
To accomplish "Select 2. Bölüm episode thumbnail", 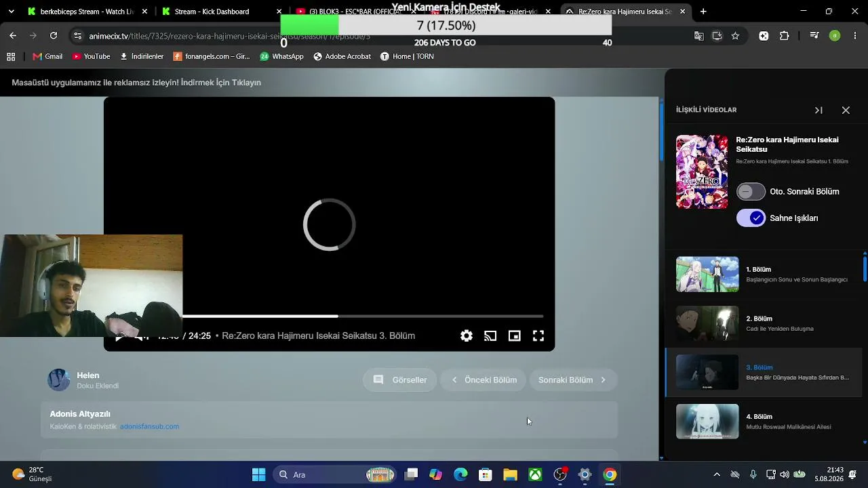I will click(707, 323).
